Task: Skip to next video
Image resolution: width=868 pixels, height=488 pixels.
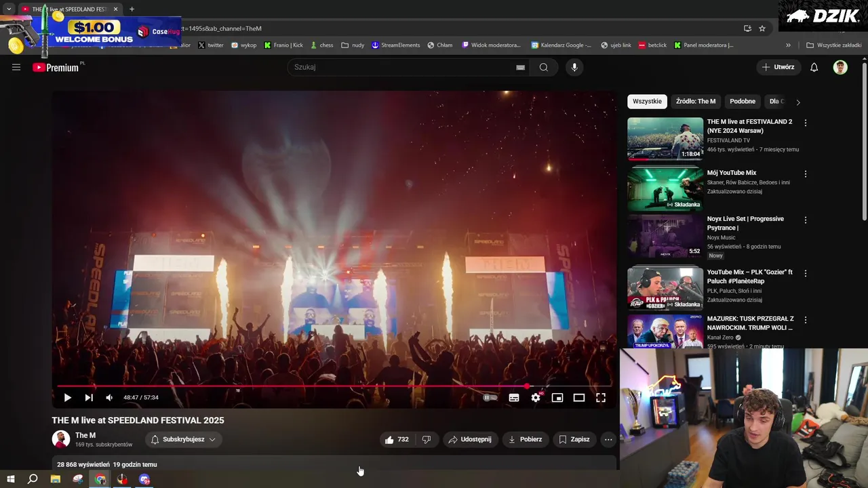Action: point(89,398)
